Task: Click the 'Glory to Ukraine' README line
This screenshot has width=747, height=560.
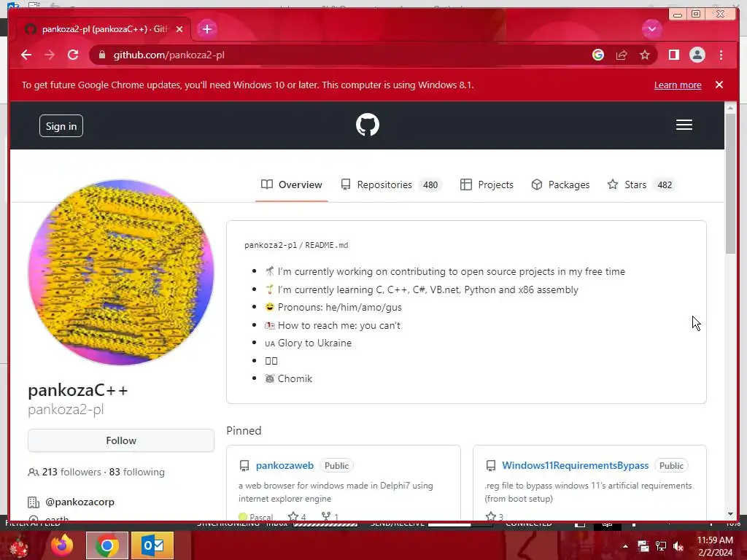Action: click(309, 343)
